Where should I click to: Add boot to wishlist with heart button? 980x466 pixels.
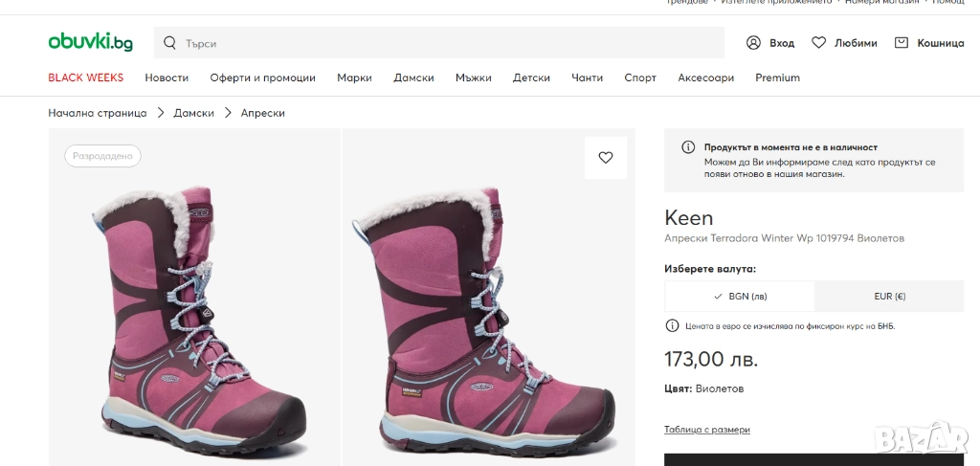tap(605, 158)
